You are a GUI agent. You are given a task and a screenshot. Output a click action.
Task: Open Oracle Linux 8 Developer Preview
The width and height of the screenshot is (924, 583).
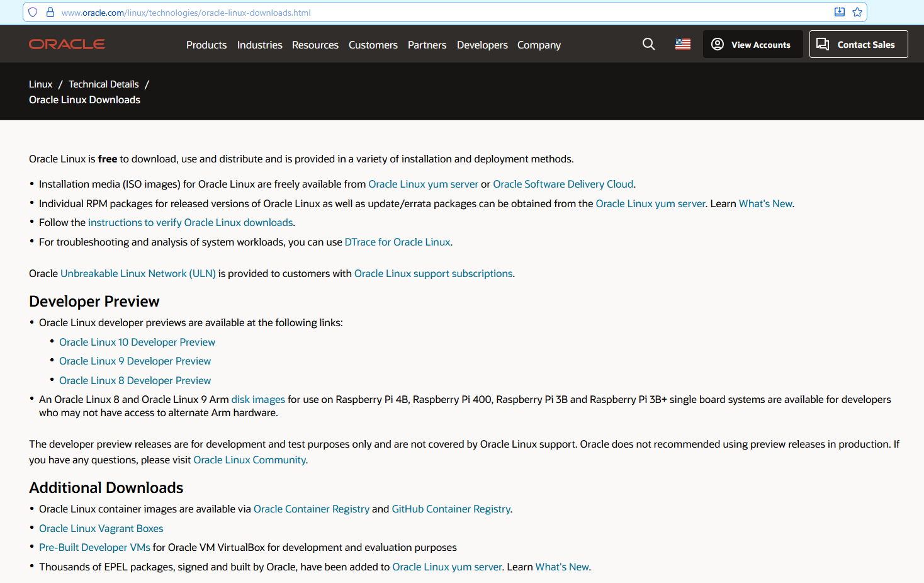pyautogui.click(x=135, y=380)
